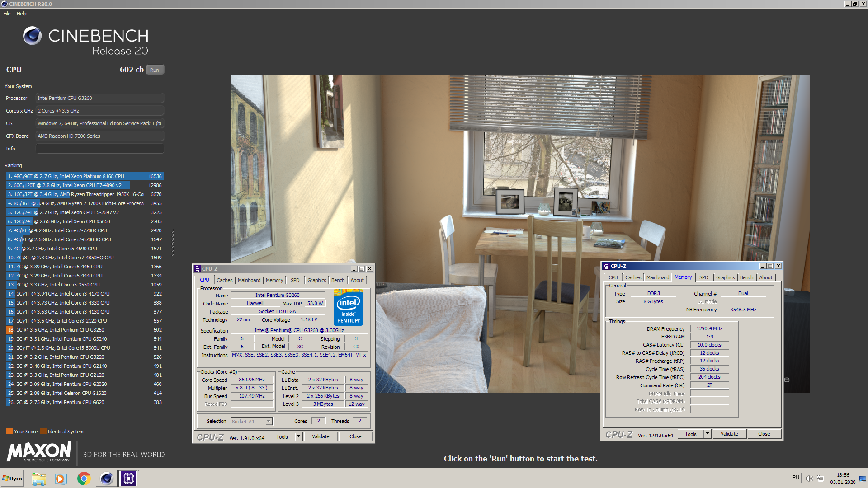The height and width of the screenshot is (488, 868).
Task: Click DRAM Frequency value 1290.4 MHz
Action: [x=709, y=329]
